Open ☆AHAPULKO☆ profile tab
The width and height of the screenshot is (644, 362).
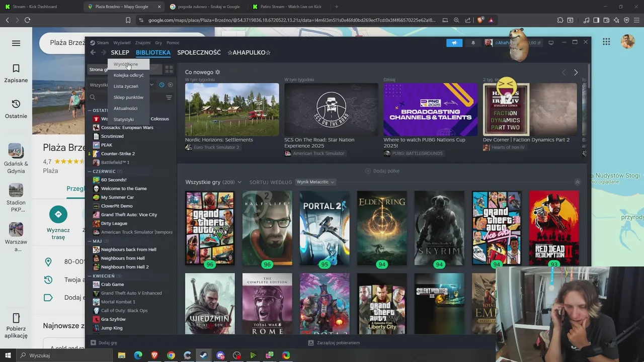point(249,52)
